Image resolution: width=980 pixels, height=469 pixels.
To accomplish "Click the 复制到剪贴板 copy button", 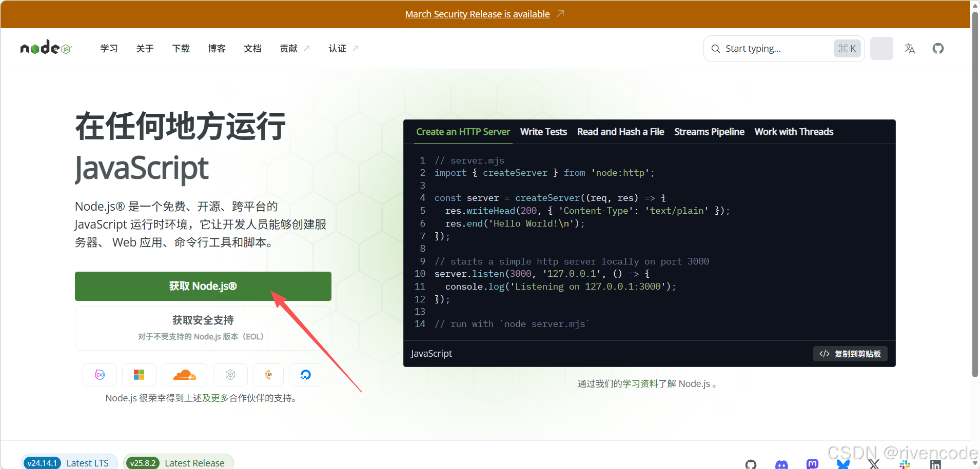I will point(850,354).
